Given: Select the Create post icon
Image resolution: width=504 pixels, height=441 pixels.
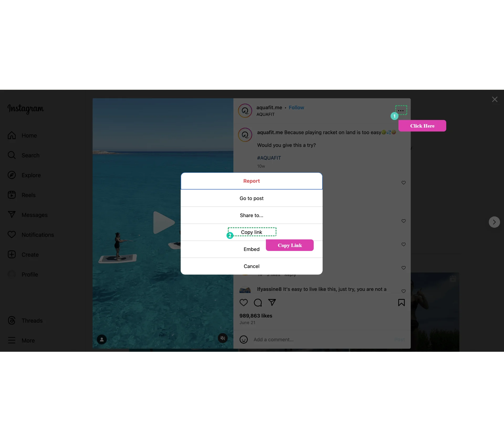Looking at the screenshot, I should pyautogui.click(x=12, y=255).
